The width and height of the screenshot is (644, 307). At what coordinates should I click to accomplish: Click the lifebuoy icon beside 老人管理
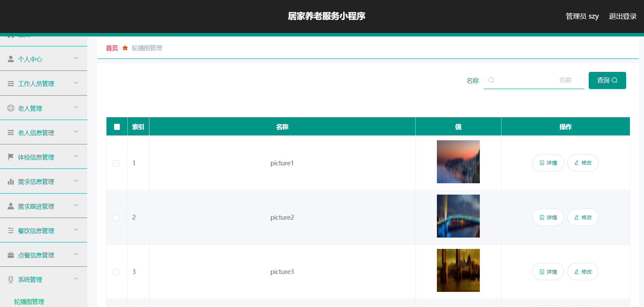point(11,108)
